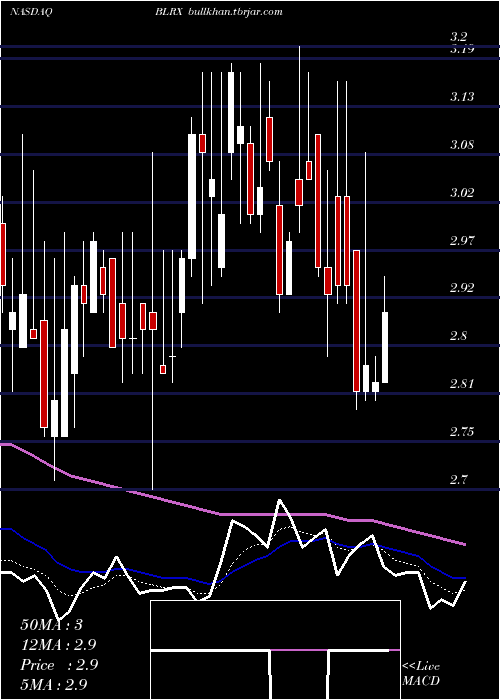Click the 3.13 price axis label
The width and height of the screenshot is (500, 700).
pos(462,96)
